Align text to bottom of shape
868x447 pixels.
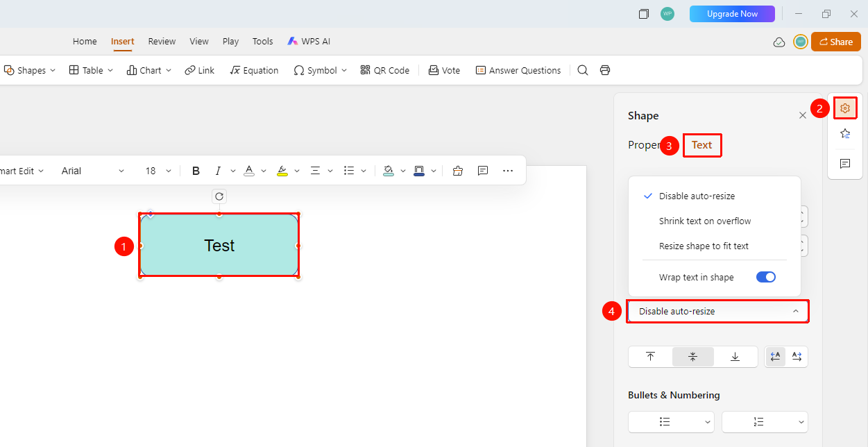coord(735,357)
